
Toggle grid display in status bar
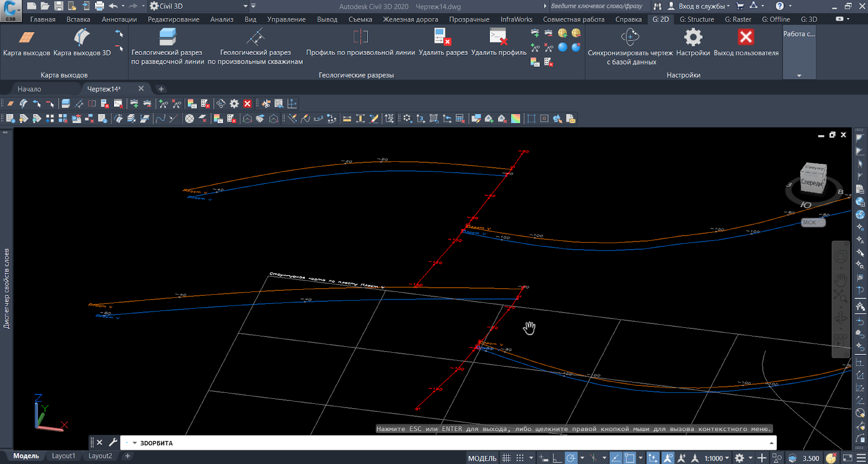[x=506, y=458]
